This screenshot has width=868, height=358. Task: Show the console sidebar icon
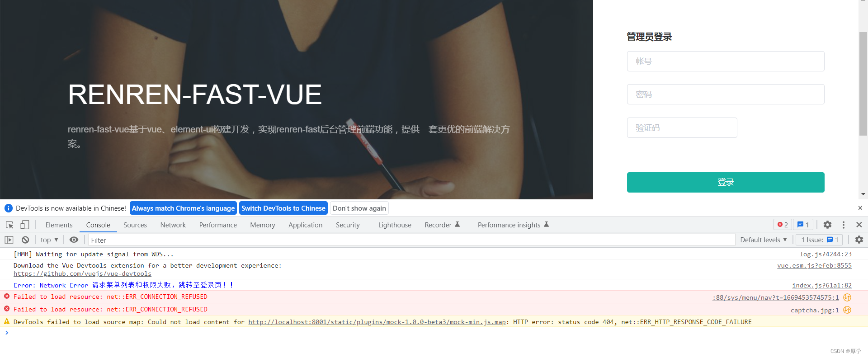(9, 240)
